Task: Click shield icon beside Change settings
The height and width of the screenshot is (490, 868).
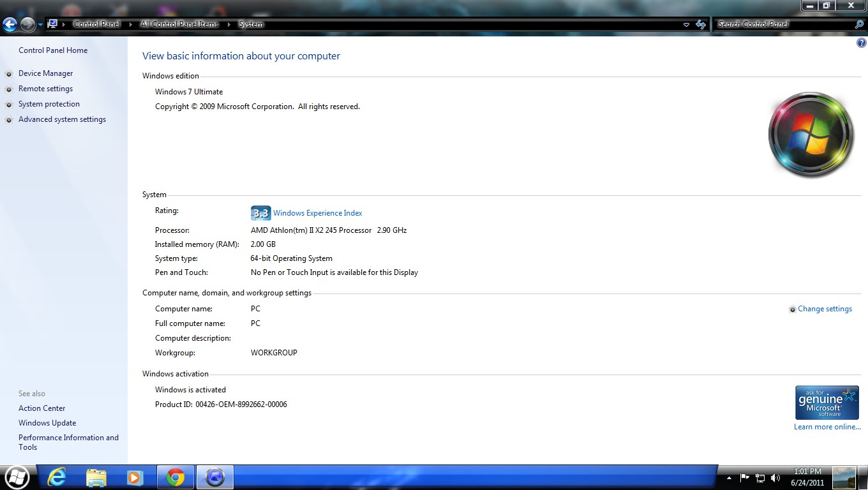Action: click(x=792, y=309)
